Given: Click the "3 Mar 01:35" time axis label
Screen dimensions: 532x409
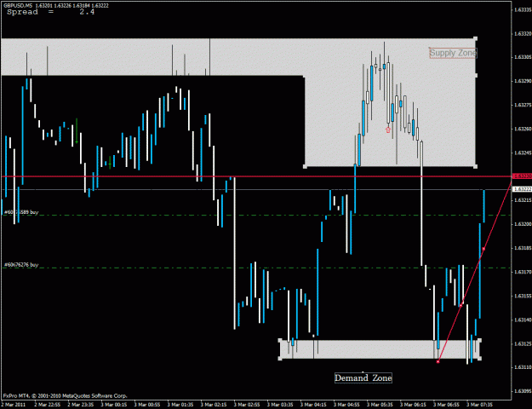Looking at the screenshot, I should [180, 405].
